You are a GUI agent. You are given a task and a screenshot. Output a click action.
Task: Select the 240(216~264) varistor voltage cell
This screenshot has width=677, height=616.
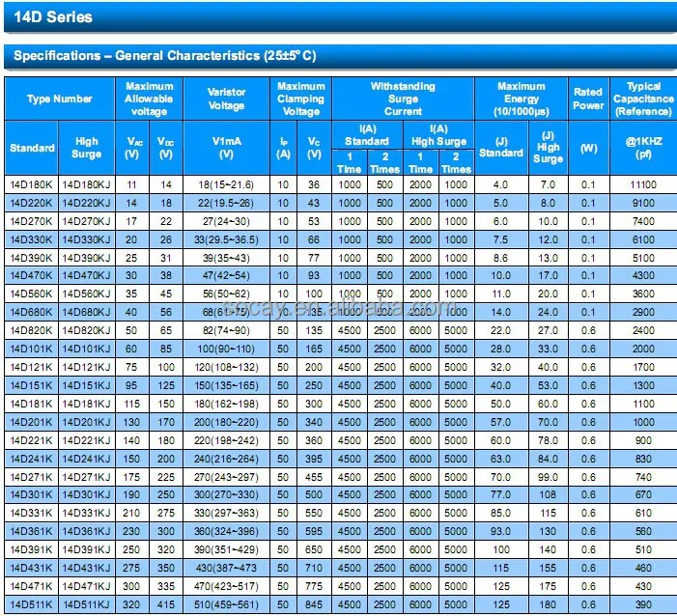point(227,459)
